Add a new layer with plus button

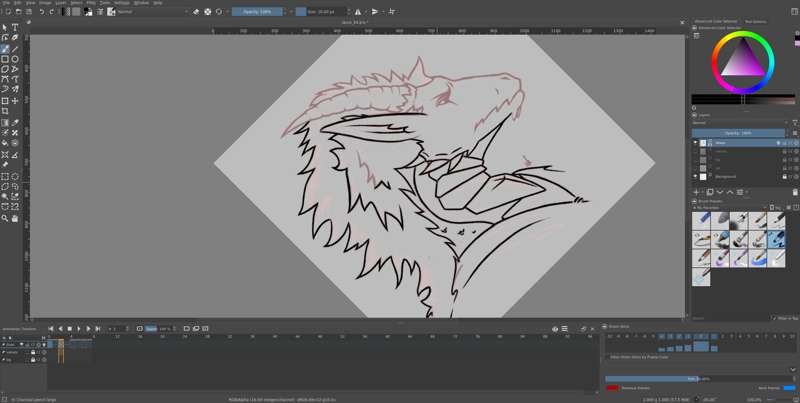(x=697, y=192)
